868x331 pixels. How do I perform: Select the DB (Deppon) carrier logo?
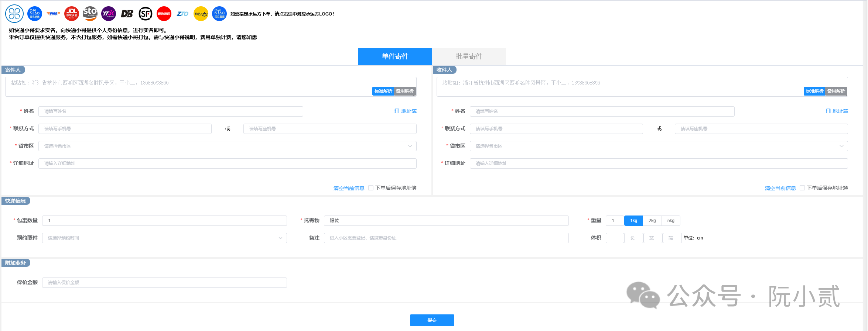[x=127, y=14]
